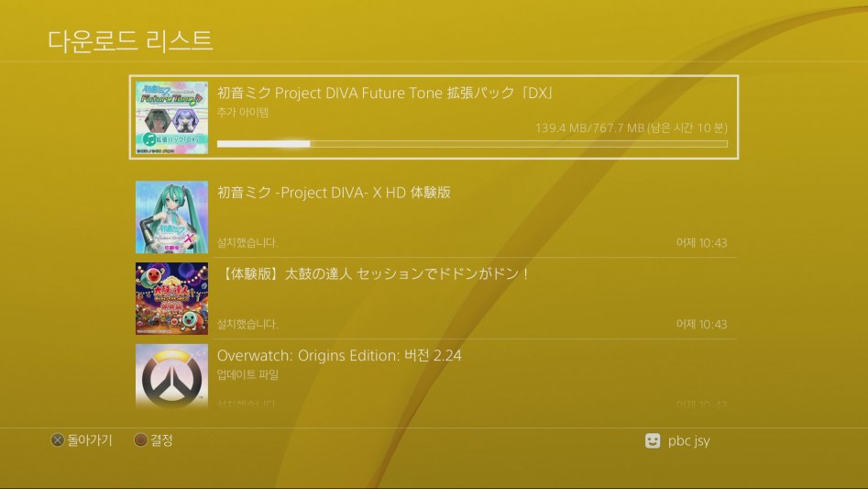Image resolution: width=868 pixels, height=489 pixels.
Task: Select the Project DIVA X HD demo thumbnail
Action: [171, 217]
